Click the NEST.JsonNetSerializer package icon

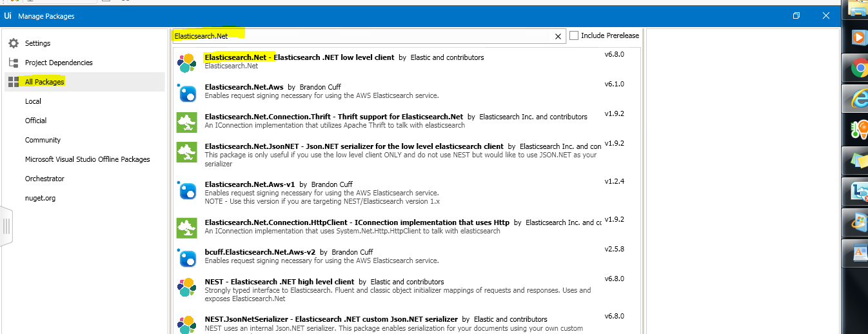pyautogui.click(x=187, y=324)
